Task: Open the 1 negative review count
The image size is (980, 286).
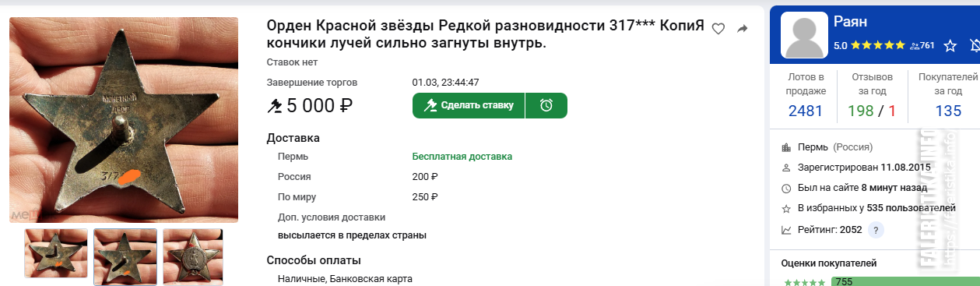Action: (x=892, y=111)
